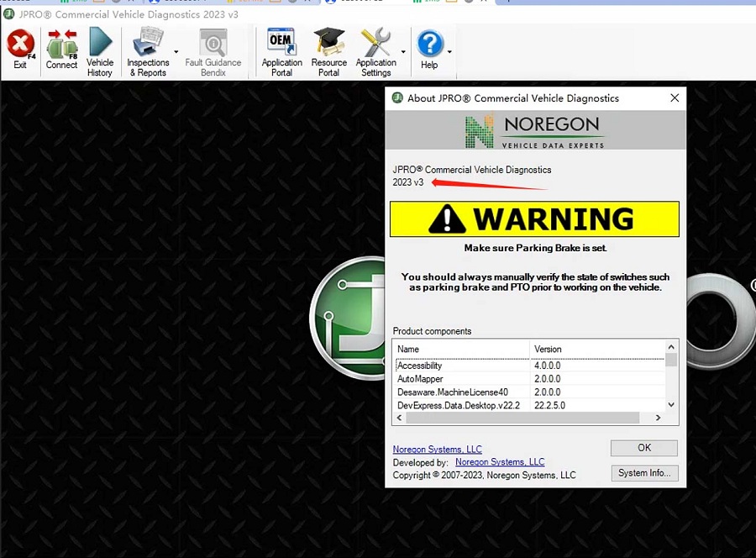Click Fault Guidance Bendix icon
Screen dimensions: 756x558
coord(213,51)
